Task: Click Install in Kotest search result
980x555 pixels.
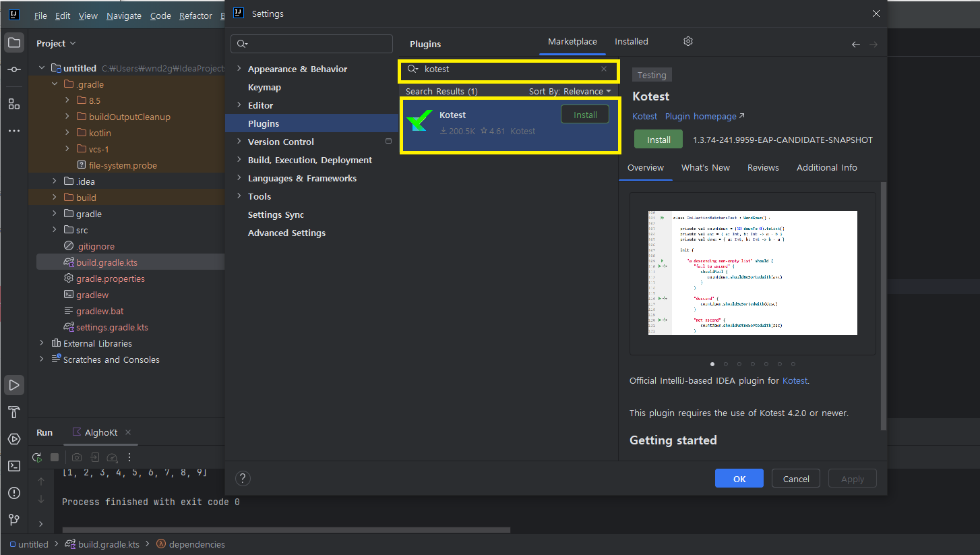Action: 585,115
